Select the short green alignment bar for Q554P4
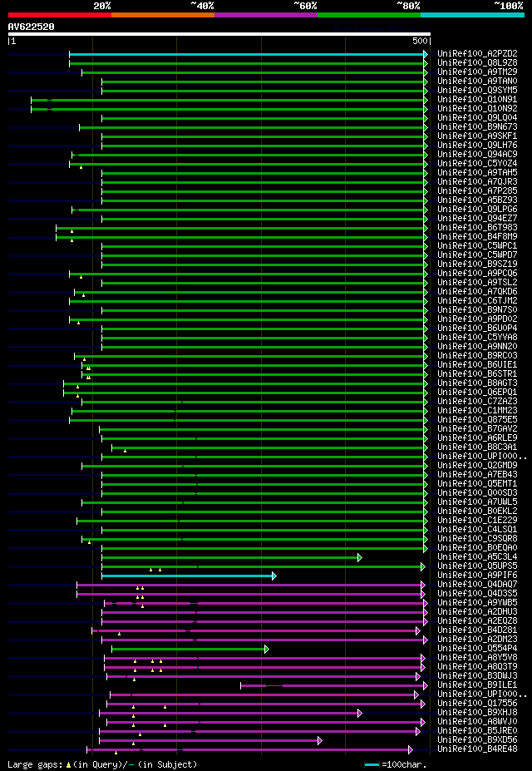532x771 pixels. point(188,649)
